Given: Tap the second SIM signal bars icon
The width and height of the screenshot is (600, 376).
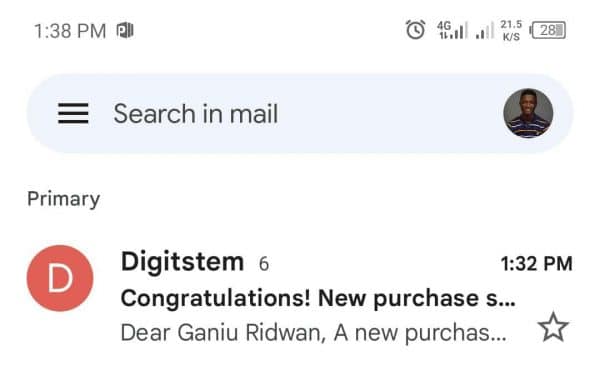Looking at the screenshot, I should (485, 31).
